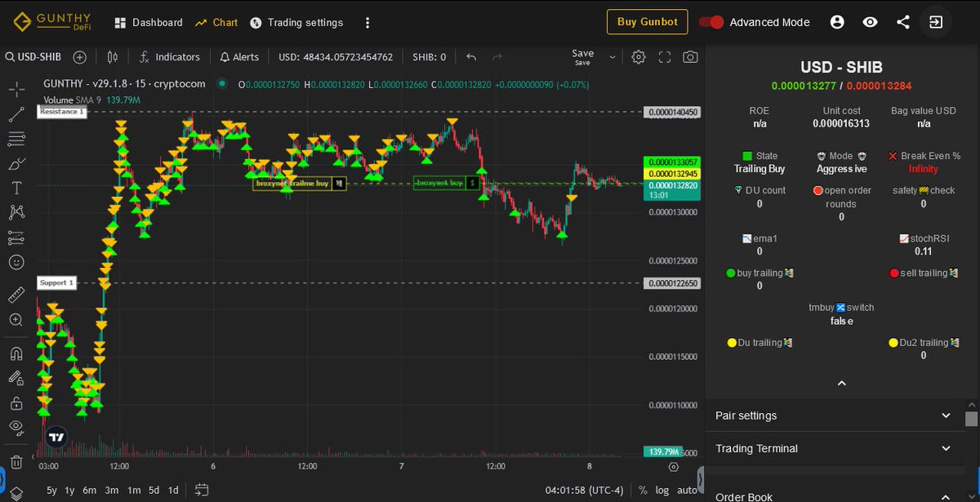Click the TradingView logo on chart
980x502 pixels.
tap(56, 438)
